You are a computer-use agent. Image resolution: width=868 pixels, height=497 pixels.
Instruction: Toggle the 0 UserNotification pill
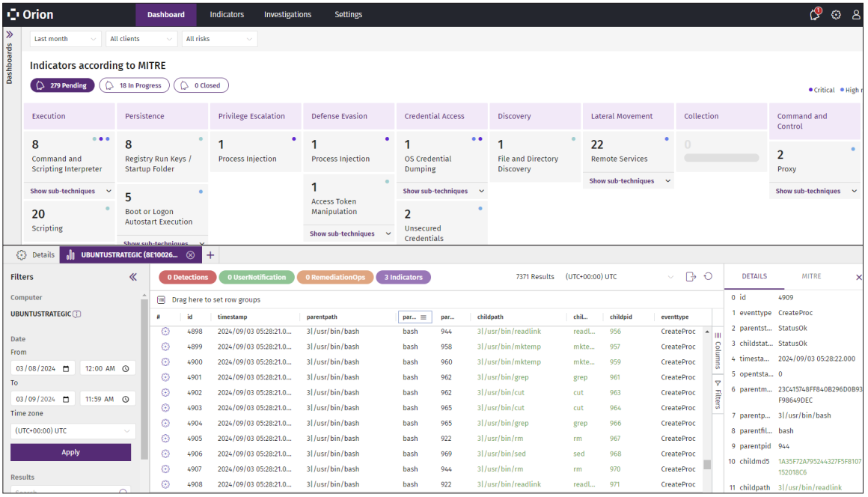tap(257, 277)
